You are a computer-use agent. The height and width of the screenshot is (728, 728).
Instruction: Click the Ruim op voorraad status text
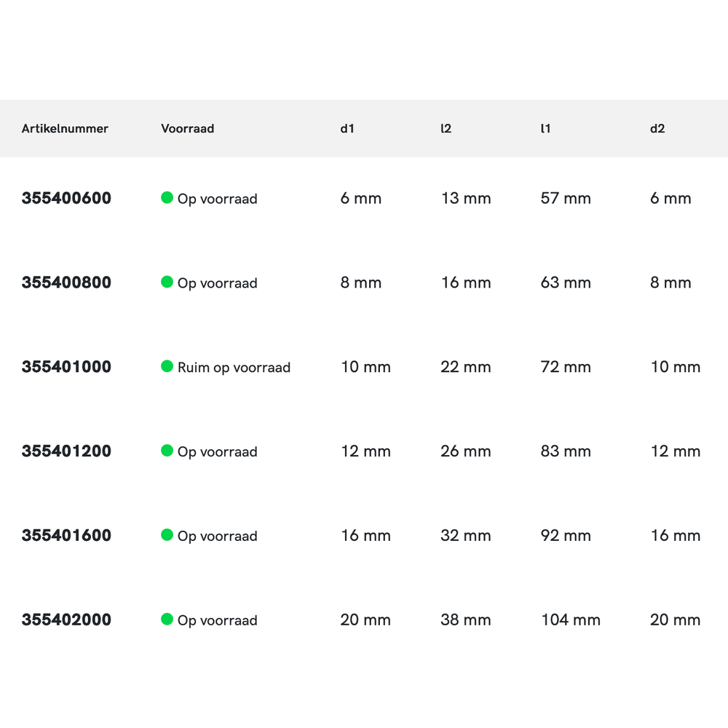click(234, 368)
